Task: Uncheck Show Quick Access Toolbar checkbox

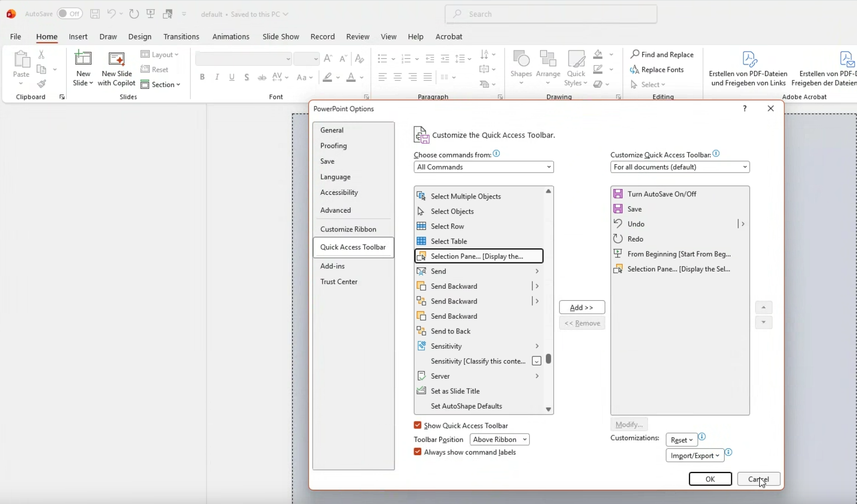Action: pos(418,425)
